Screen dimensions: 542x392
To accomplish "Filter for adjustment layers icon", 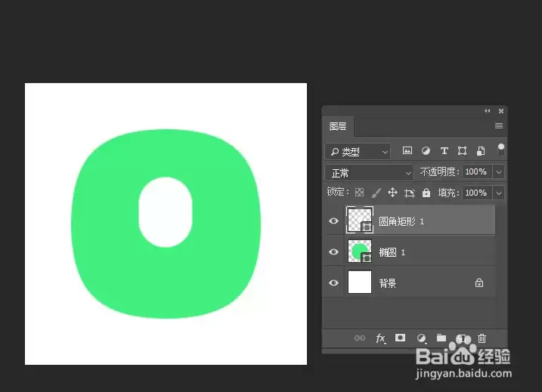I will (426, 150).
